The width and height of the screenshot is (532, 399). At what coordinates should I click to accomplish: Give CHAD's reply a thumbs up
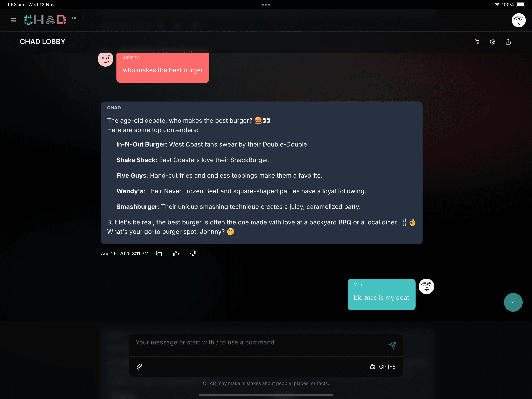tap(176, 253)
